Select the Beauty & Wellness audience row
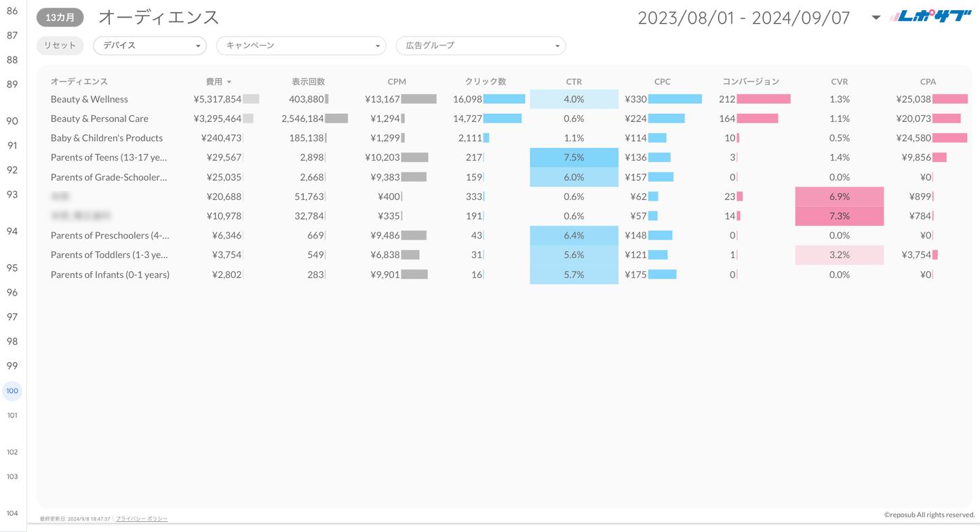 pyautogui.click(x=89, y=99)
